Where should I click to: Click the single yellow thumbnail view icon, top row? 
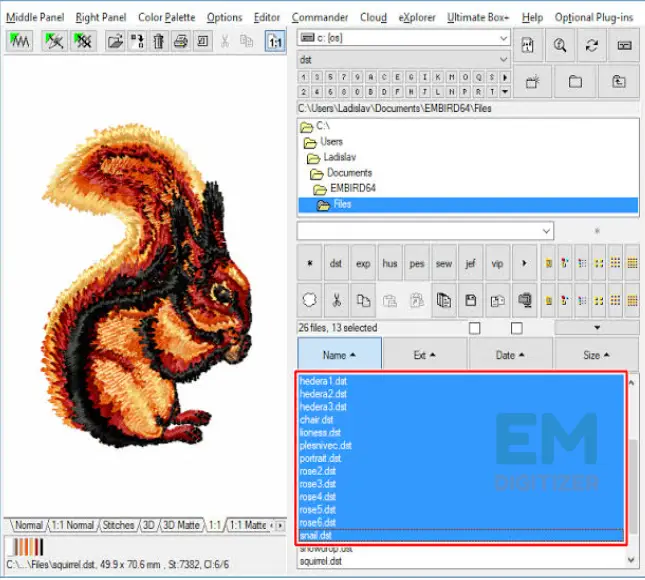[548, 263]
